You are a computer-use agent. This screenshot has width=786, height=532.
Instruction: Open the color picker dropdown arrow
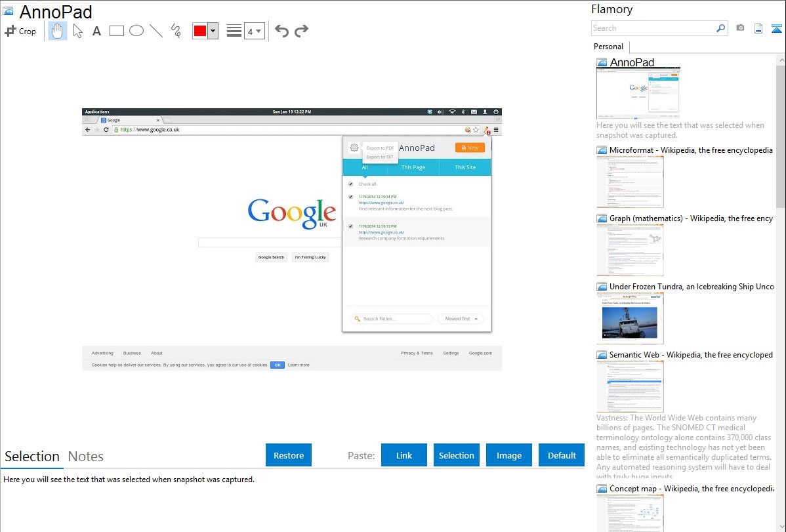tap(213, 31)
